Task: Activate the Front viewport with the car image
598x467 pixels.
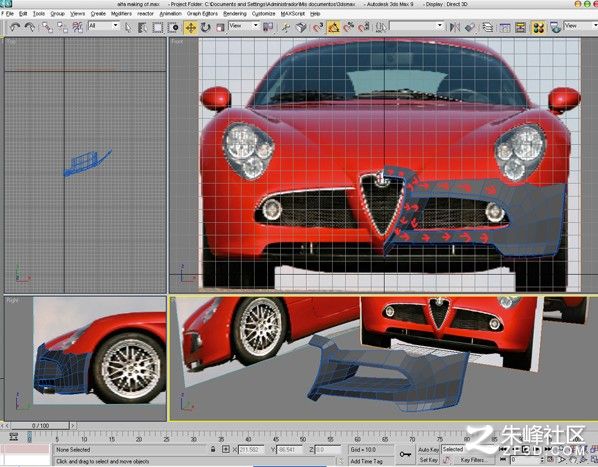Action: (383, 165)
